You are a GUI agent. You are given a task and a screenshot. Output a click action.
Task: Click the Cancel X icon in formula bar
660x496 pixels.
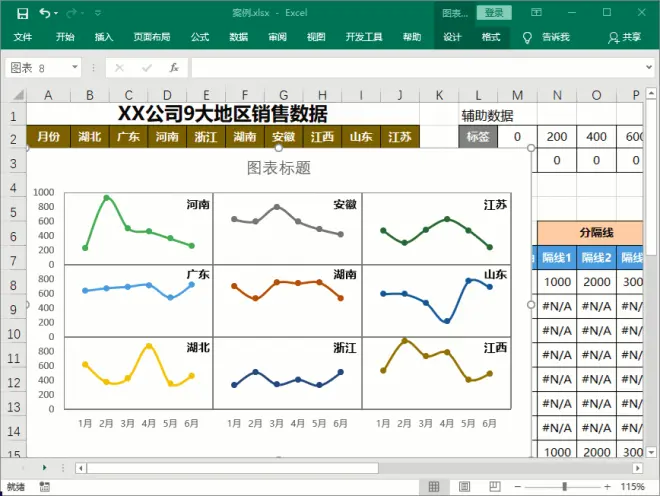pyautogui.click(x=120, y=68)
